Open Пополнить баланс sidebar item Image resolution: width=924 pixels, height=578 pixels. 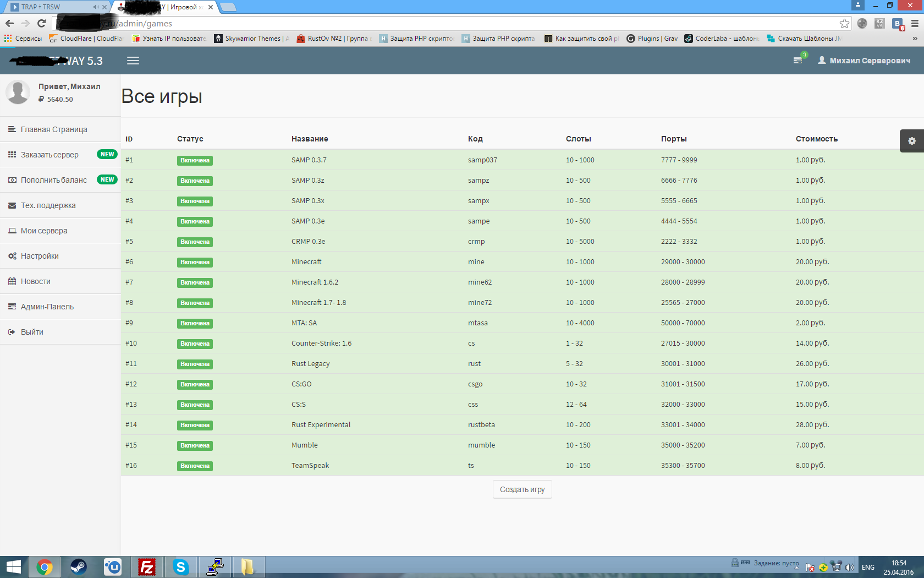[60, 180]
